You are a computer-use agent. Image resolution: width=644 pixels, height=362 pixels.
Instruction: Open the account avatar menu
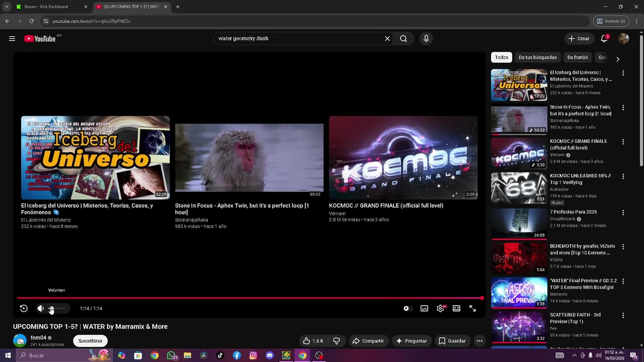point(623,39)
